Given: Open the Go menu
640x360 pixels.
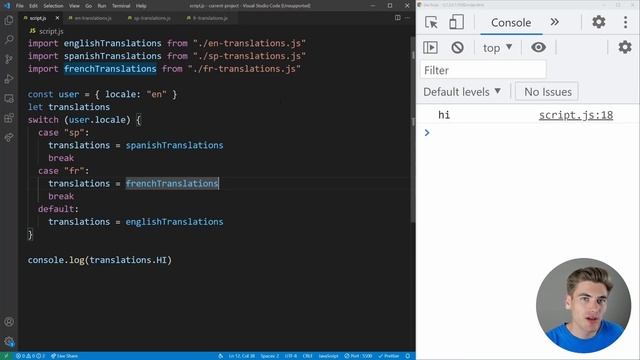Looking at the screenshot, I should pyautogui.click(x=89, y=6).
